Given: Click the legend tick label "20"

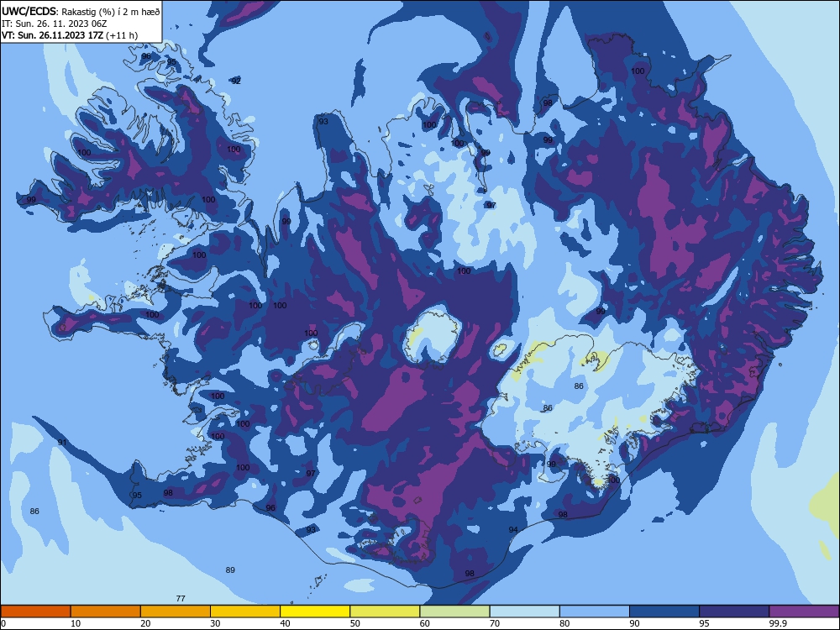Looking at the screenshot, I should [x=145, y=623].
